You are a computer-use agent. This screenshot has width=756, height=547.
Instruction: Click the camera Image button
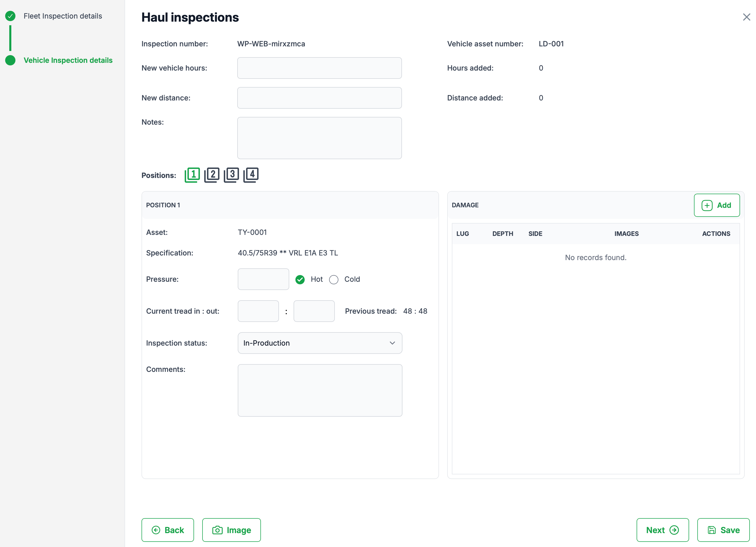[231, 530]
